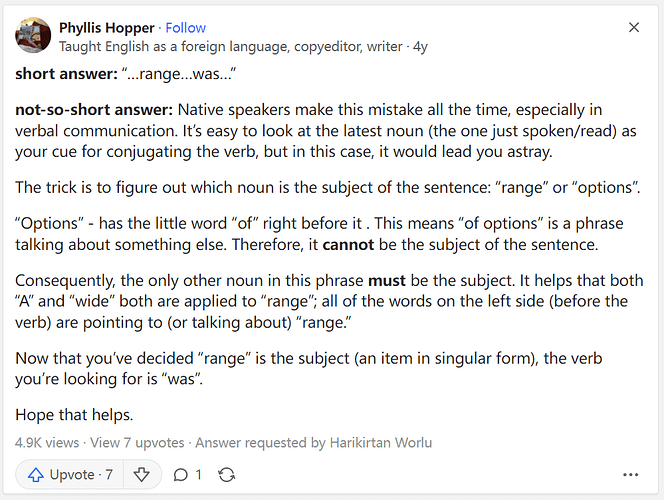Click the comment count number 1
Screen dimensions: 664x500
tap(198, 475)
